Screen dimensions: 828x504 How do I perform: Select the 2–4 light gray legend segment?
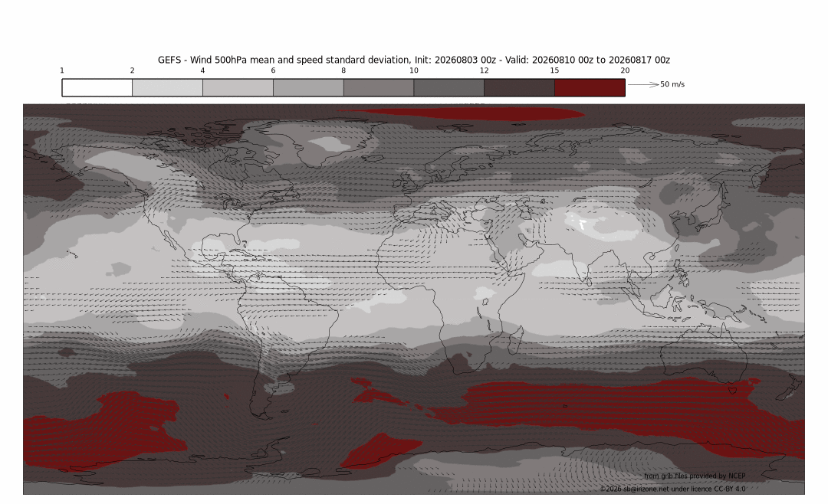[167, 87]
